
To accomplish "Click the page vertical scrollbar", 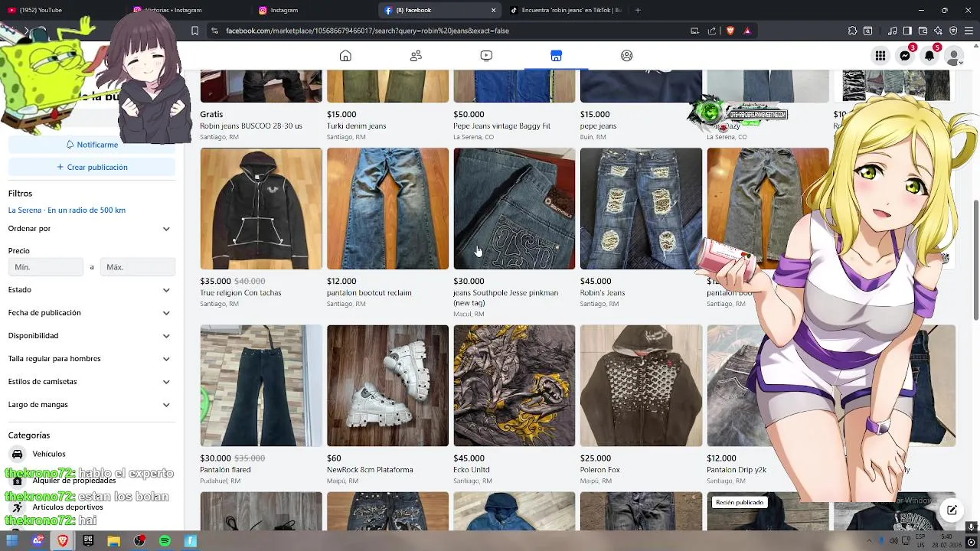I will (975, 260).
